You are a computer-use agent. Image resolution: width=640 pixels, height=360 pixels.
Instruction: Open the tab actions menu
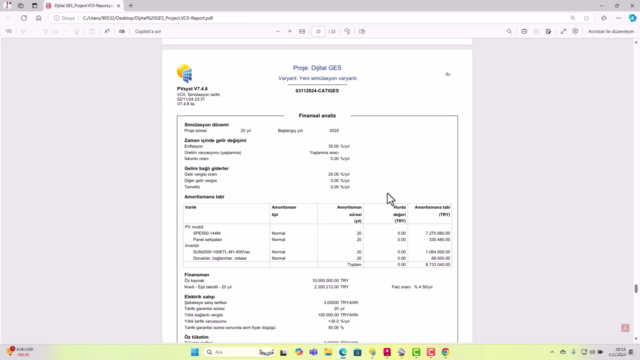tap(35, 6)
